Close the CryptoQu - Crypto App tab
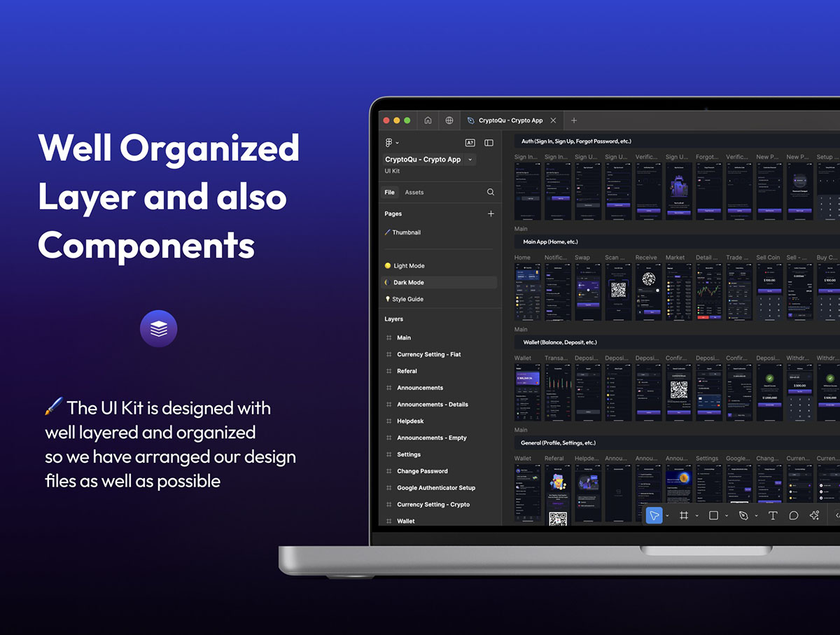840x635 pixels. coord(553,120)
